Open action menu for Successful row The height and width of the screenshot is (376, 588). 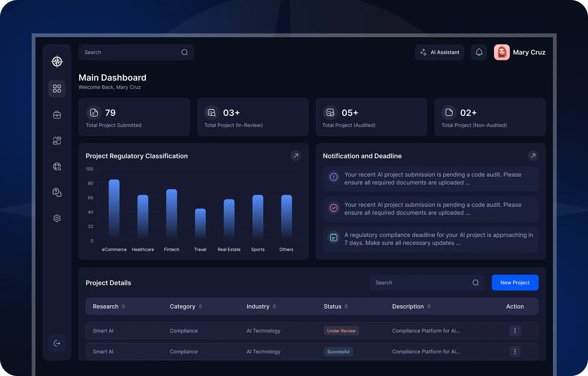[x=515, y=351]
